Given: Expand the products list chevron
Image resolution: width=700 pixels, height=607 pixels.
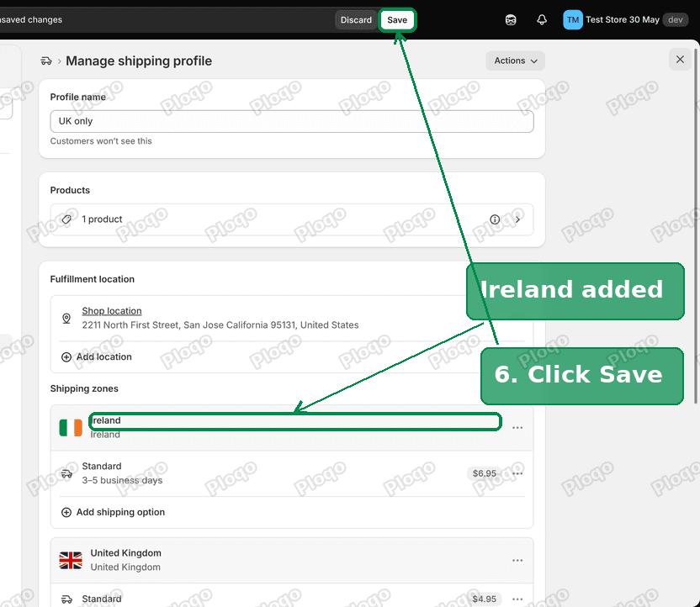Looking at the screenshot, I should click(x=517, y=219).
